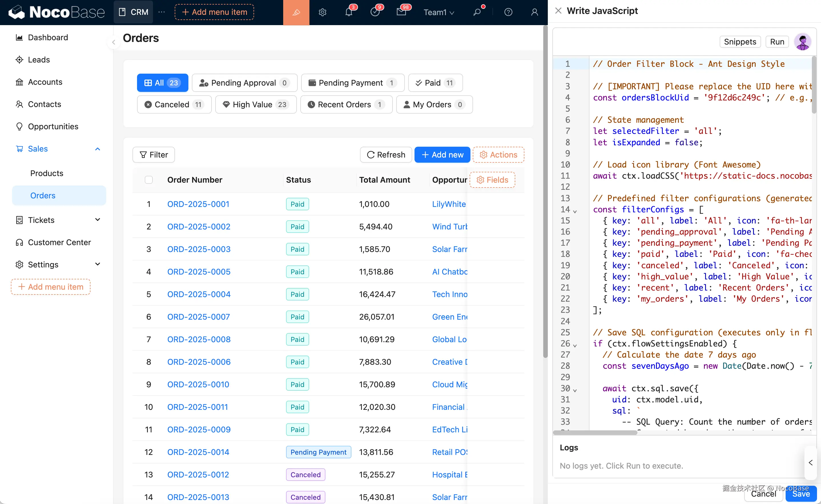This screenshot has height=504, width=821.
Task: Click the Run button in the editor
Action: pos(777,42)
